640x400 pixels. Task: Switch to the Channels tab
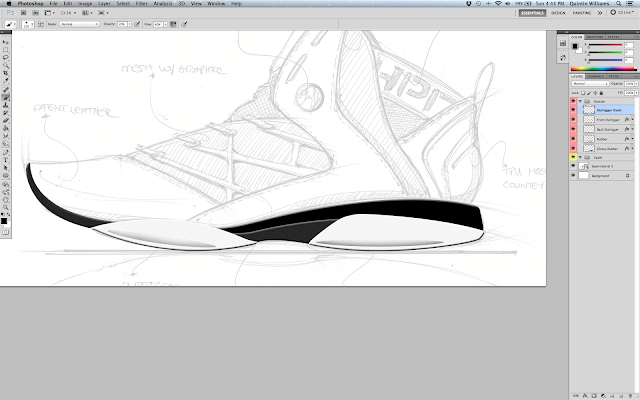(x=596, y=76)
